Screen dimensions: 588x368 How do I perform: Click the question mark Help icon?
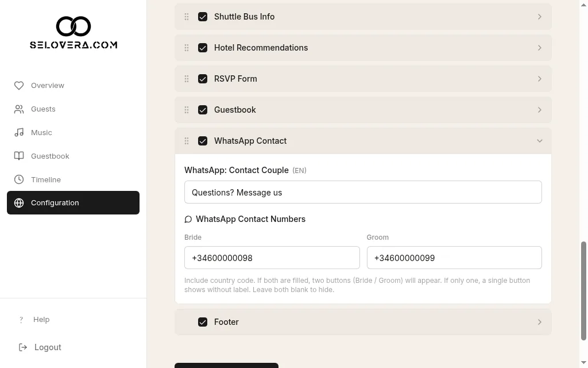21,320
